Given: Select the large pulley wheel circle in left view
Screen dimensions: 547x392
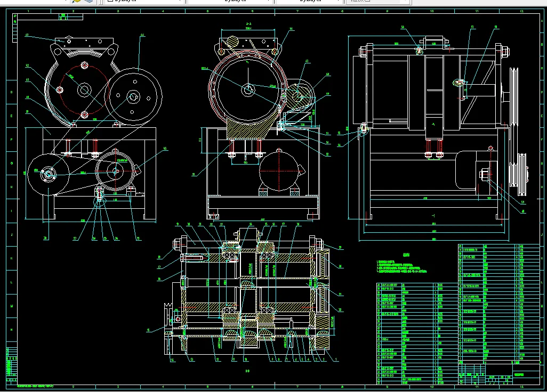Looking at the screenshot, I should click(133, 96).
